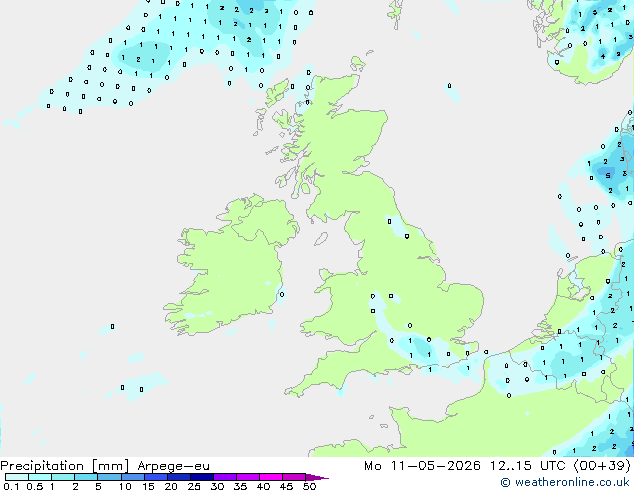Image resolution: width=634 pixels, height=490 pixels.
Task: Choose the 25–30 mm dark navy swatch
Action: click(x=202, y=477)
